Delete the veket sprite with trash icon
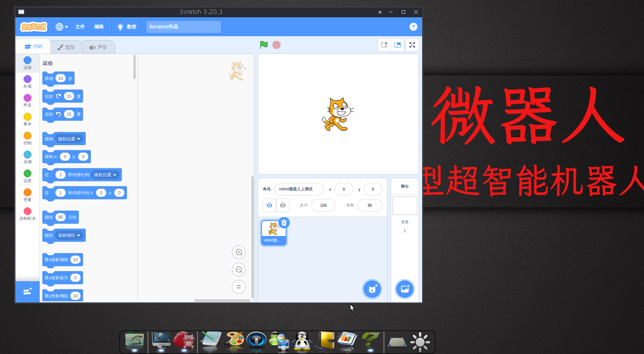 pos(284,223)
